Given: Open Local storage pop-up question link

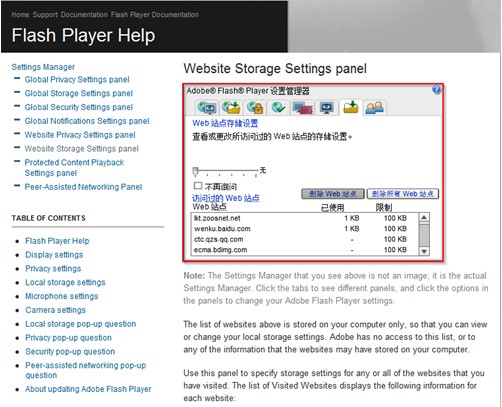Looking at the screenshot, I should (x=81, y=324).
